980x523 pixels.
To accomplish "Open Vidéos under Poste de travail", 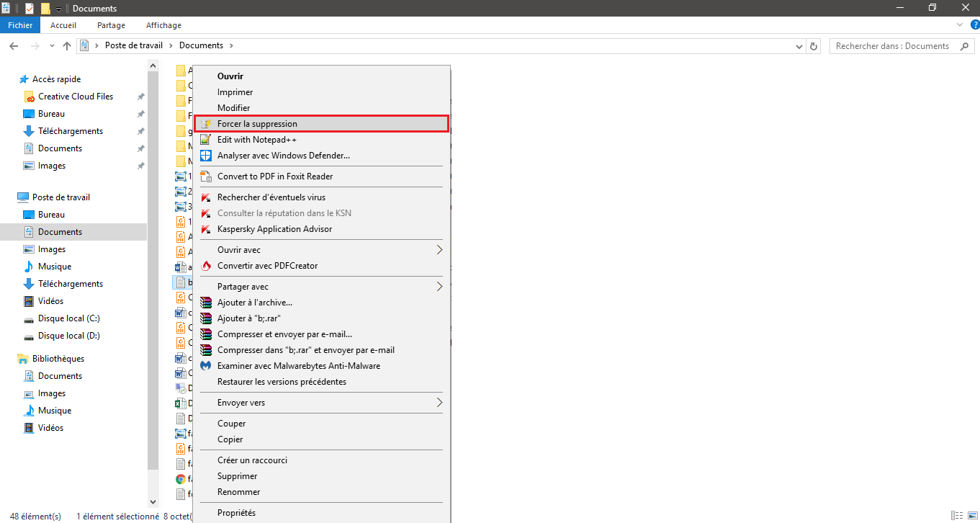I will [x=50, y=301].
